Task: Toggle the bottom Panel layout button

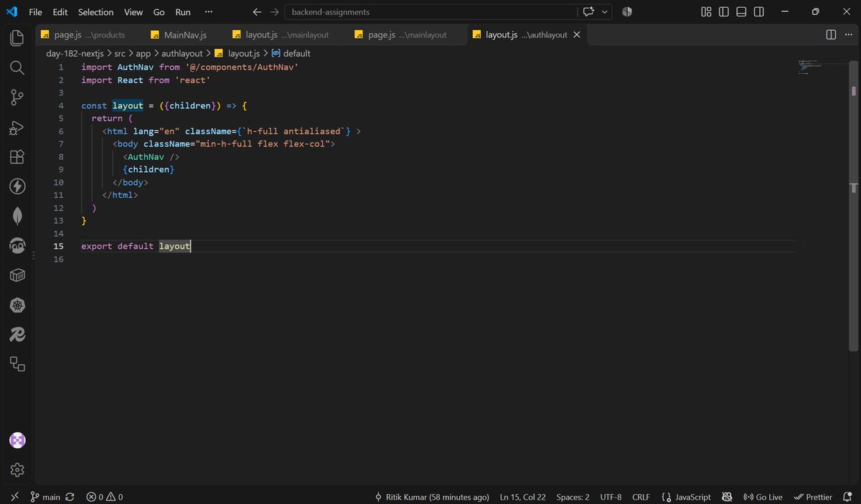Action: pos(741,11)
